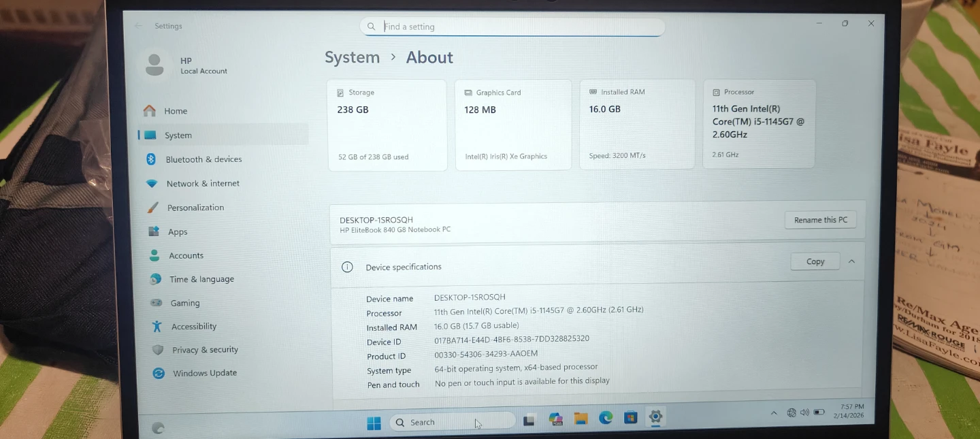Viewport: 980px width, 439px height.
Task: Collapse the Device specifications section
Action: point(851,261)
